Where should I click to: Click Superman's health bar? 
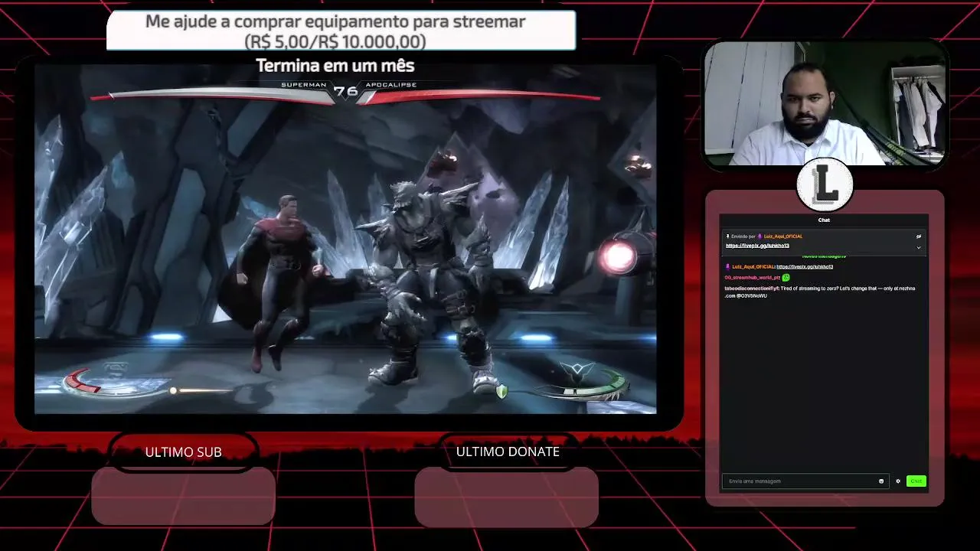(x=211, y=96)
